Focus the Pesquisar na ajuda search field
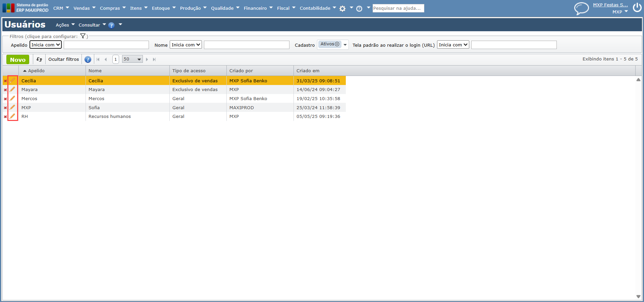This screenshot has height=302, width=644. [398, 8]
